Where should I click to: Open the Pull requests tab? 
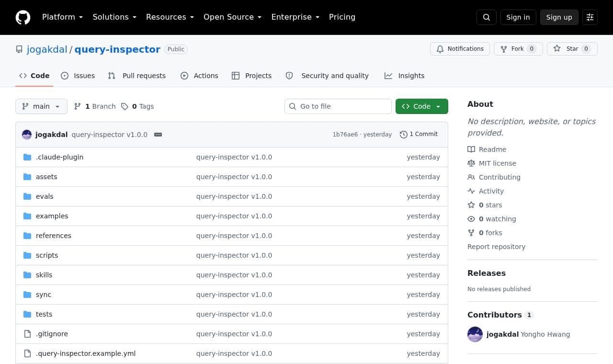click(x=137, y=76)
